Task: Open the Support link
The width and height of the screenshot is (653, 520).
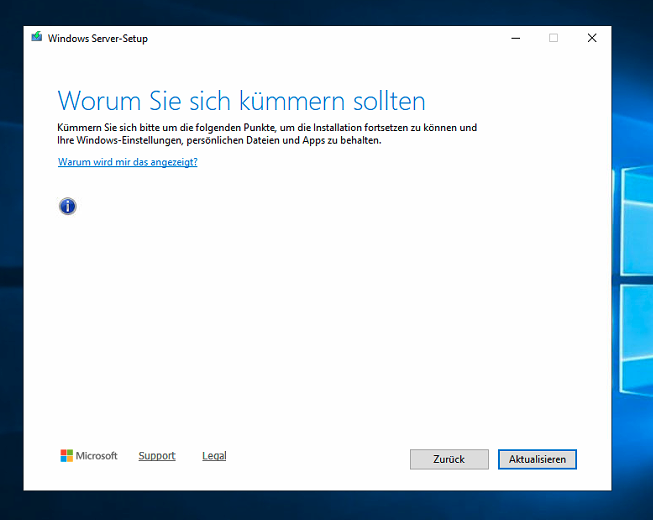Action: click(157, 456)
